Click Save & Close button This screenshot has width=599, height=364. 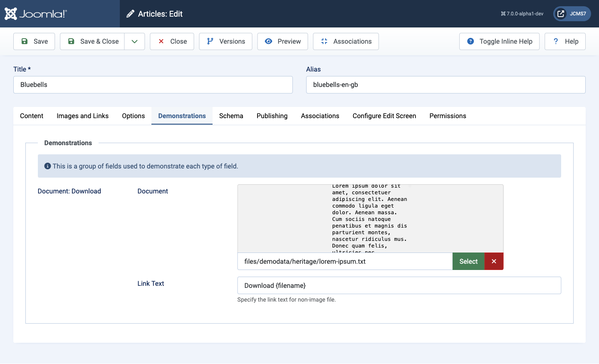[x=92, y=41]
